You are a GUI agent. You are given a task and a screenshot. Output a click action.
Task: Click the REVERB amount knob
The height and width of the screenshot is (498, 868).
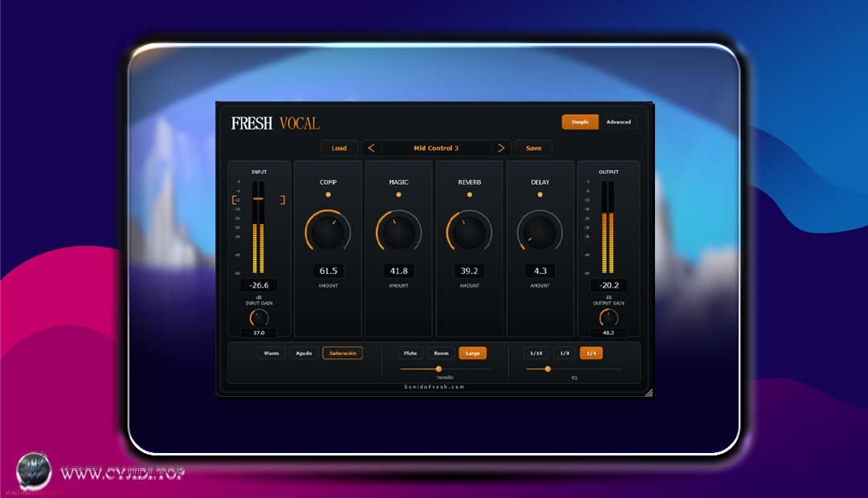[x=469, y=232]
